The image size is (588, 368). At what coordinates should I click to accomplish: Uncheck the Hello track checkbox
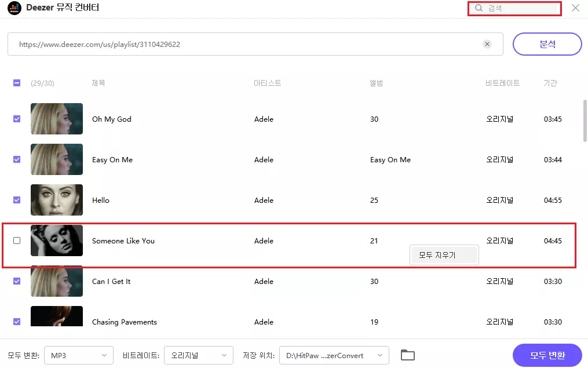pos(17,200)
